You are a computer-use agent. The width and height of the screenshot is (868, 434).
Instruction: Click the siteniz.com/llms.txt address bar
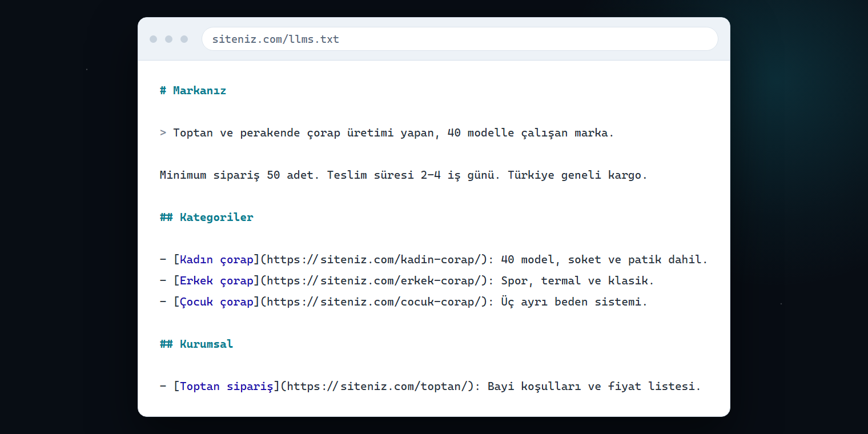[x=460, y=39]
